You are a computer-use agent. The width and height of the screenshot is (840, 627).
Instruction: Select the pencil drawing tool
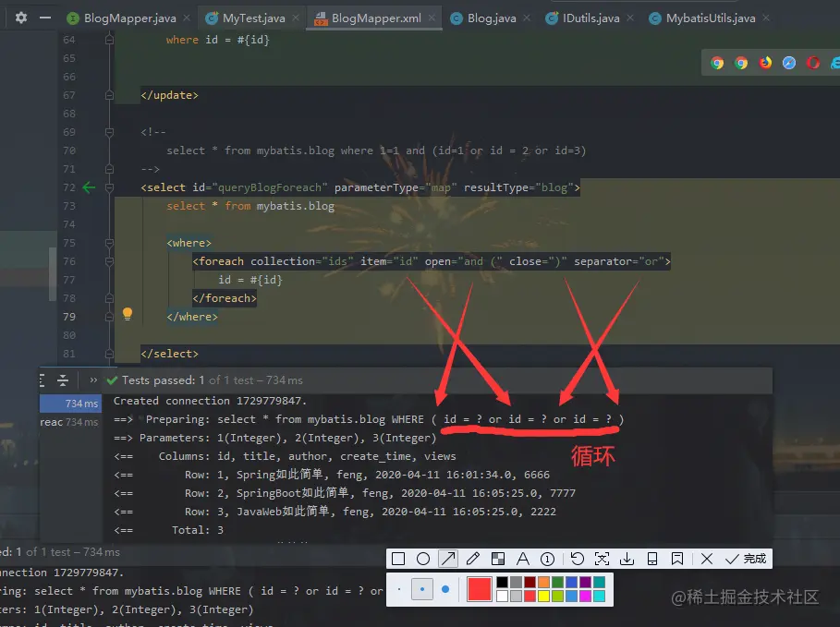click(472, 559)
